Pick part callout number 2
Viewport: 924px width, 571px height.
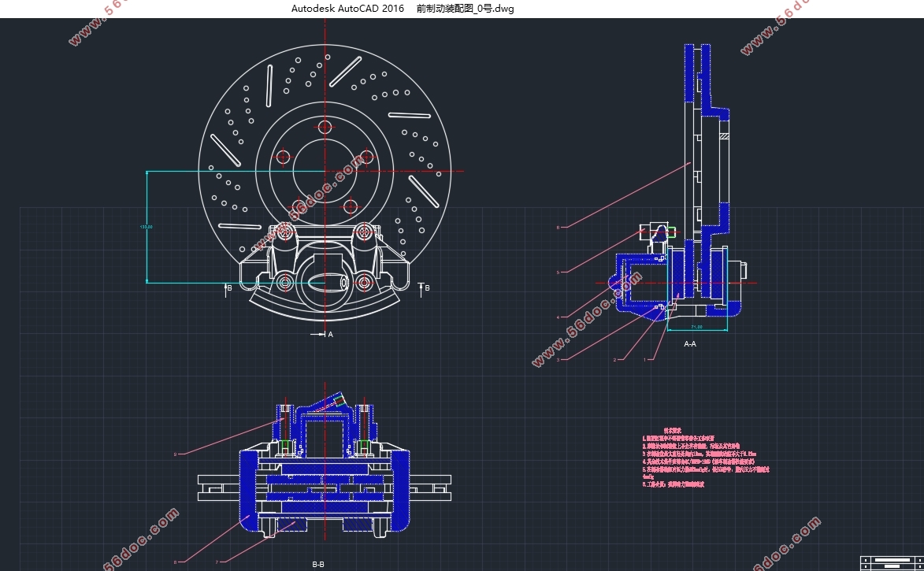point(614,360)
